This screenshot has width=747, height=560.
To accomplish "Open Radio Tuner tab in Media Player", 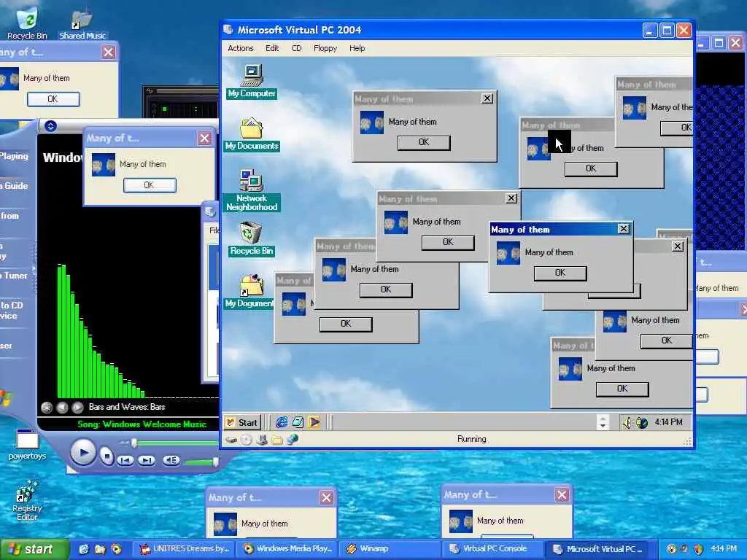I will pos(15,275).
